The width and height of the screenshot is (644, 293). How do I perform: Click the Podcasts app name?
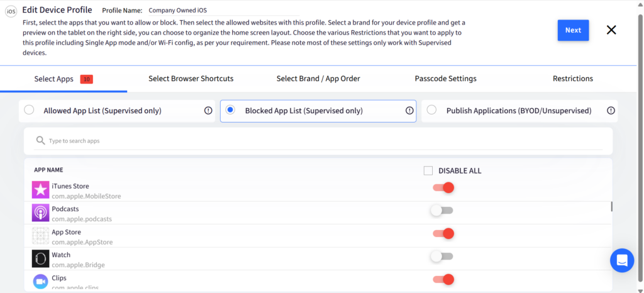point(65,209)
